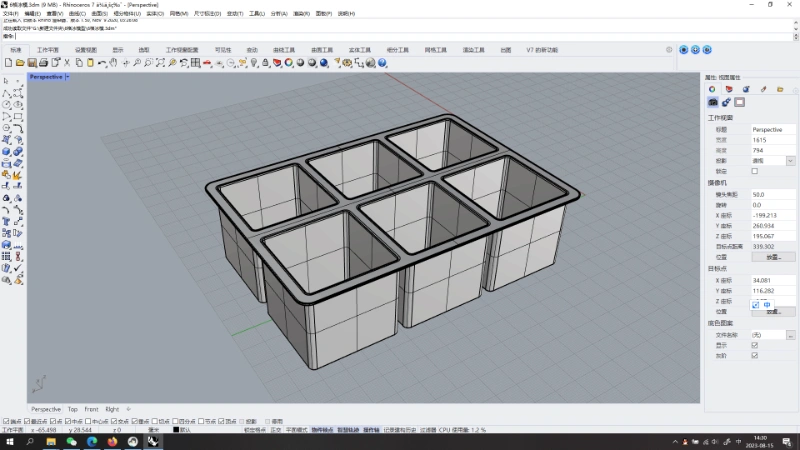Open the camera properties icon in panel
This screenshot has height=450, width=800.
[x=713, y=102]
